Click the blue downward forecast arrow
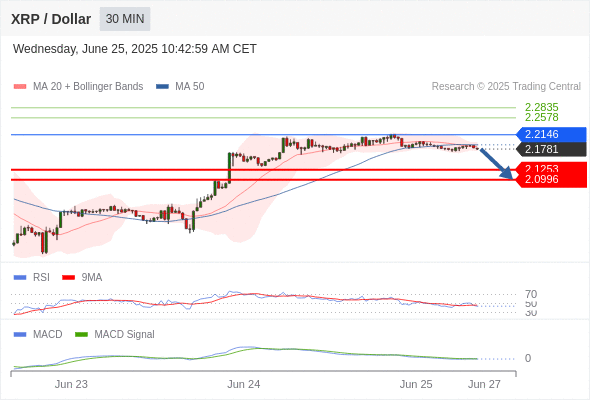The image size is (590, 400). coord(496,164)
